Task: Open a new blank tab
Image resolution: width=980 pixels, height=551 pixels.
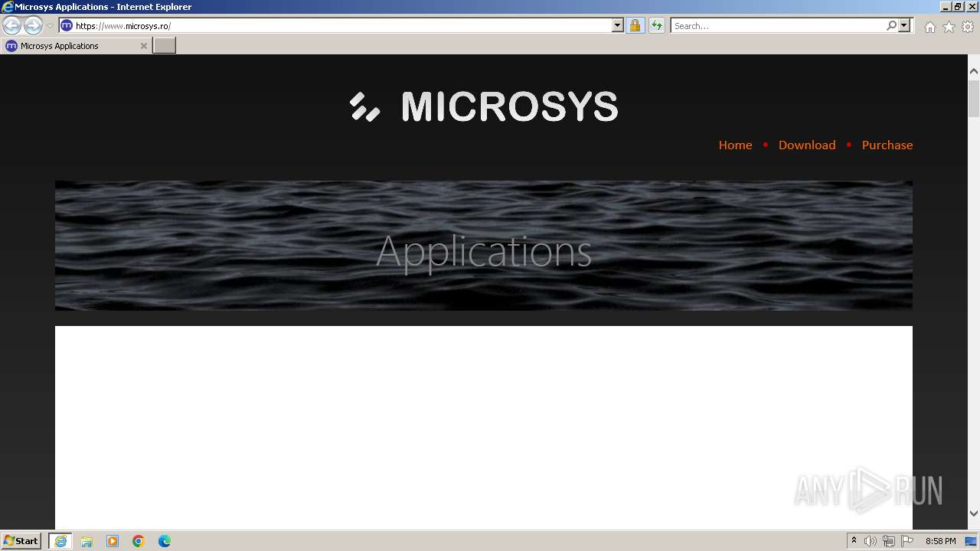Action: 165,46
